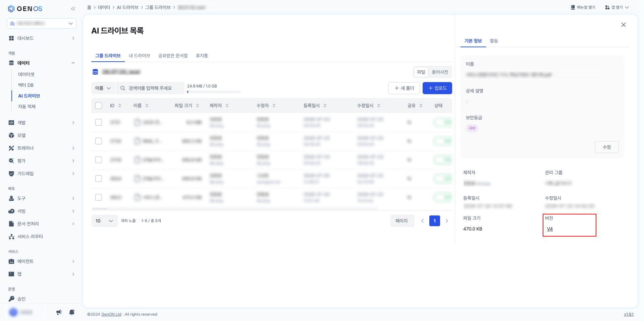This screenshot has height=321, width=644.
Task: Open the workspace selector dropdown in the sidebar
Action: pos(42,23)
